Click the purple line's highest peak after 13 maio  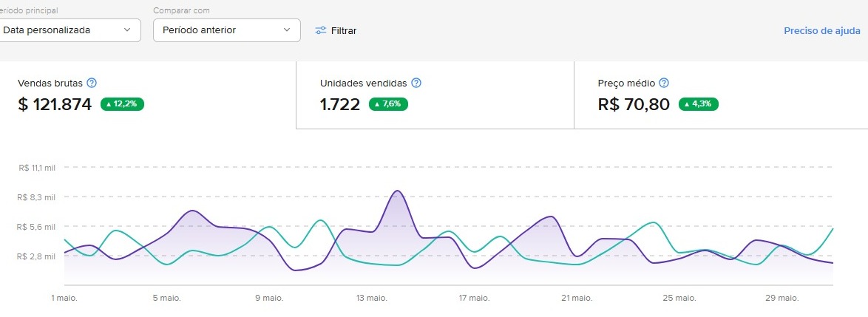click(398, 191)
